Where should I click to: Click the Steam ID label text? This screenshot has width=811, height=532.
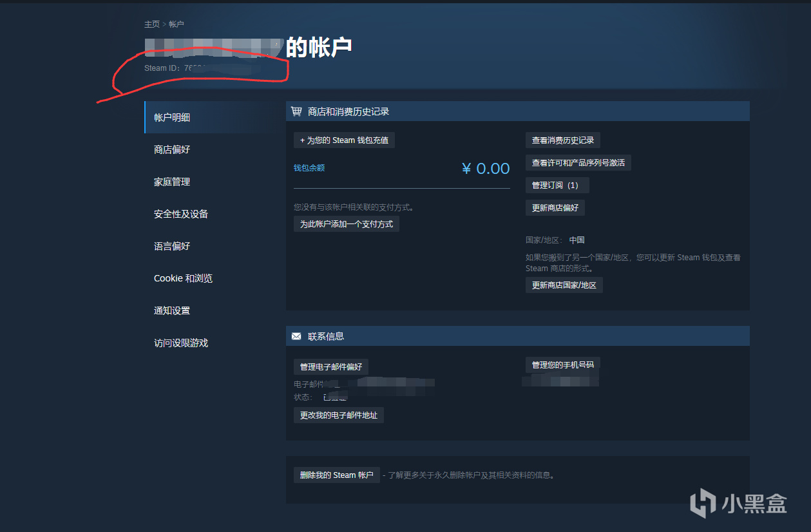[162, 68]
